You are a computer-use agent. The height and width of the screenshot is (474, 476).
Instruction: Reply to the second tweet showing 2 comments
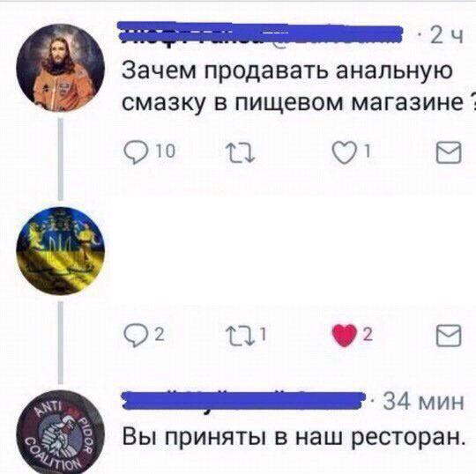[x=145, y=336]
